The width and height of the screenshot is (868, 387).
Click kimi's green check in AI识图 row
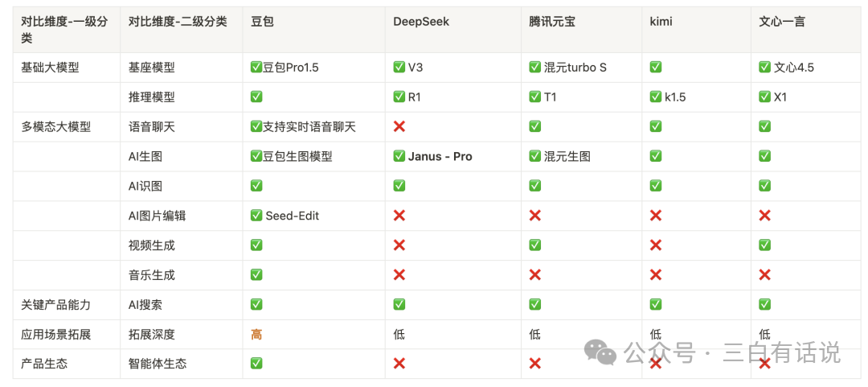(656, 186)
